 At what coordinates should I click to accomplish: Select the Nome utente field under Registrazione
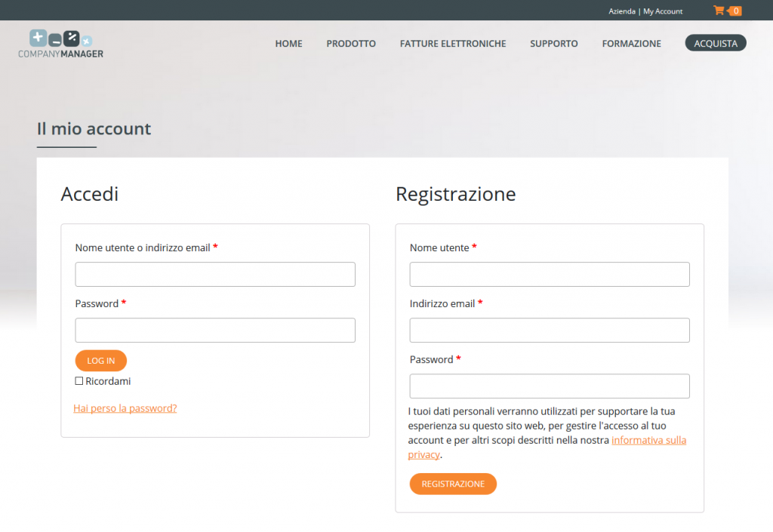(x=550, y=274)
